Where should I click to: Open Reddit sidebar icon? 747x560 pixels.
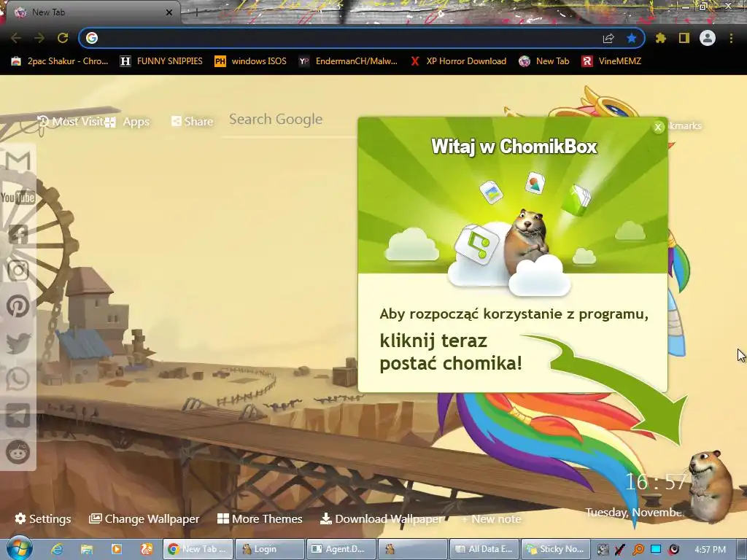[x=18, y=452]
